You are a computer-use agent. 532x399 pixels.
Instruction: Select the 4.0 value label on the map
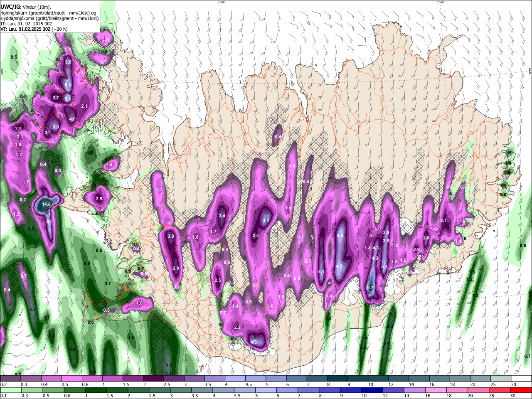point(72,119)
